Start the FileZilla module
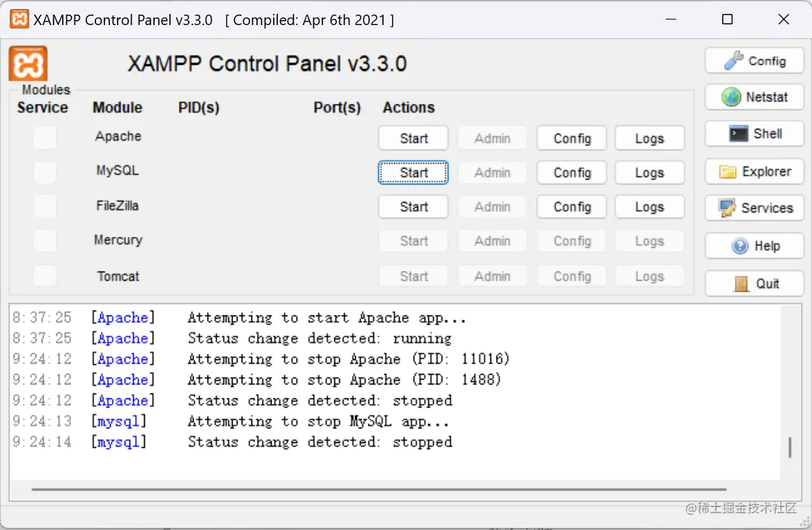 point(413,207)
